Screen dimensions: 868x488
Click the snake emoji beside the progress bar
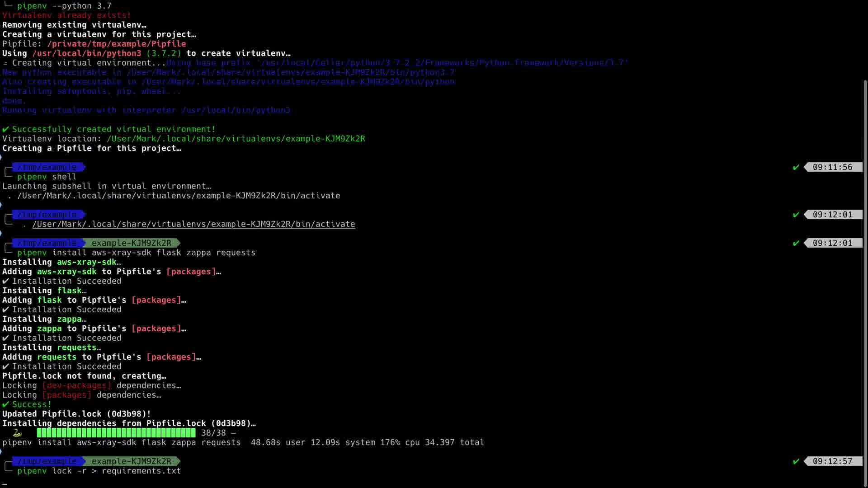tap(17, 433)
